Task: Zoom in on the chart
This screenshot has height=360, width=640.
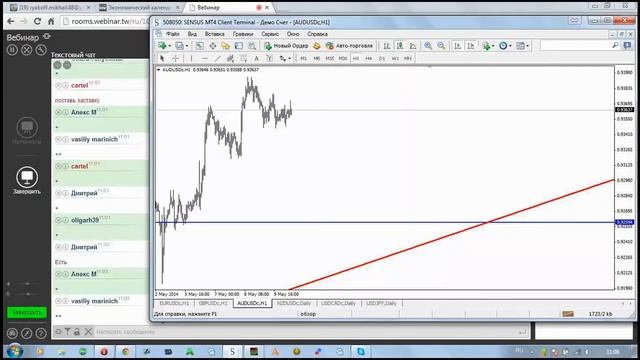Action: 428,46
